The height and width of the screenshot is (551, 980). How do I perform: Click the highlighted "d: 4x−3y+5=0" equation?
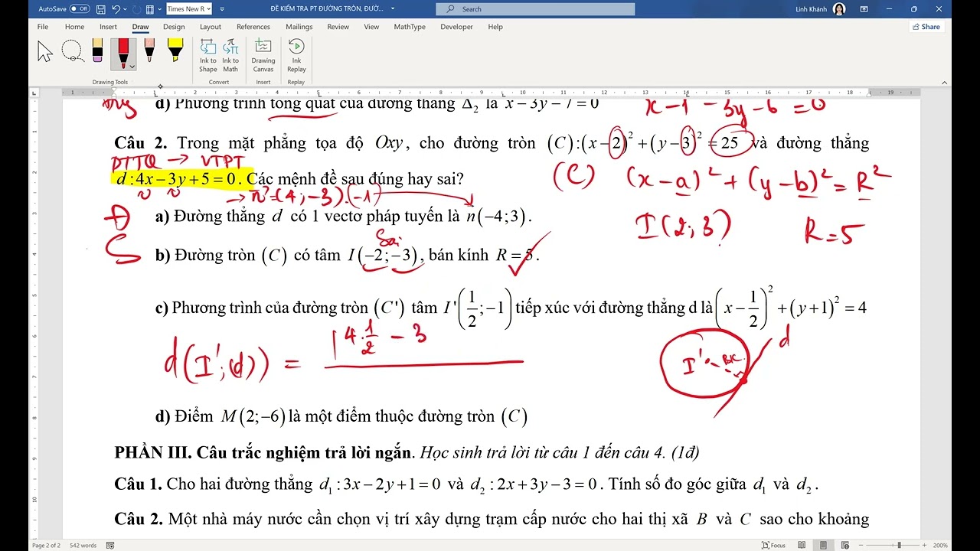coord(177,179)
